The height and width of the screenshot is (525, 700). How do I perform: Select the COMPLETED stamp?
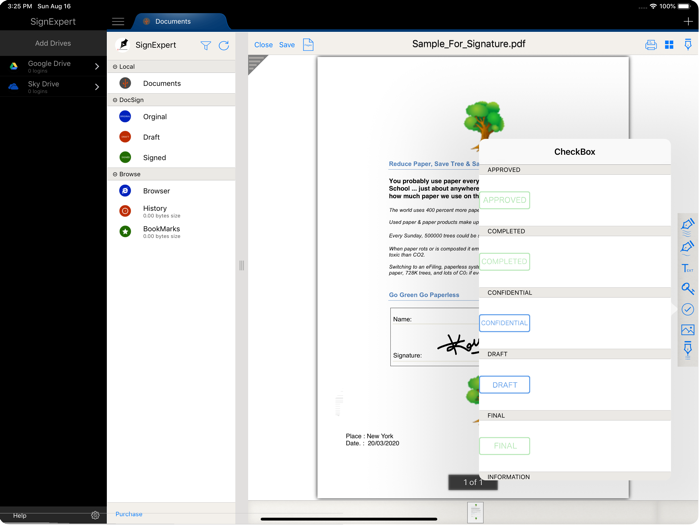coord(504,262)
